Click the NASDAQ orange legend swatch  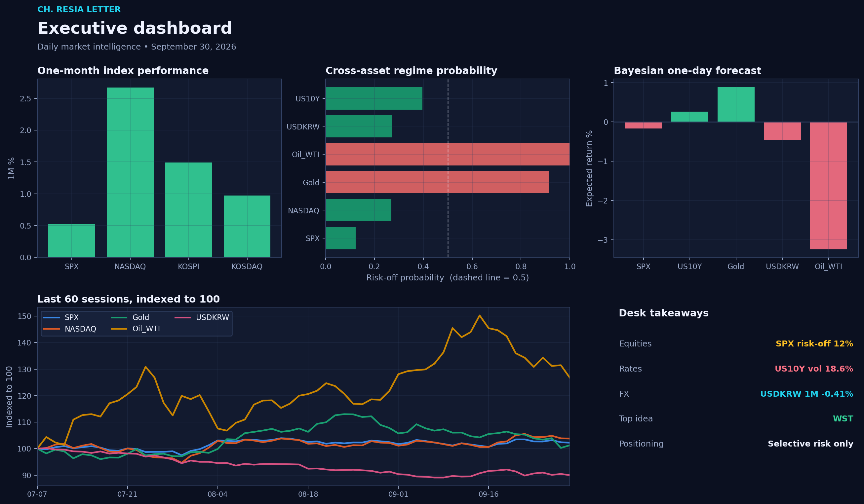[52, 329]
